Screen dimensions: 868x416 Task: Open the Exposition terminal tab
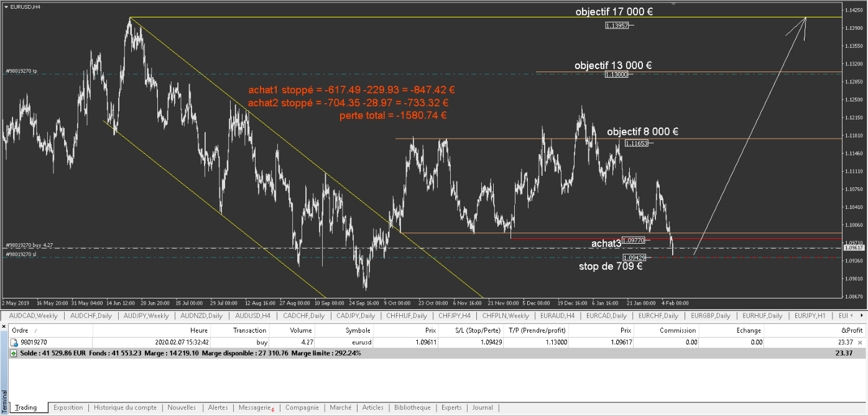point(68,407)
